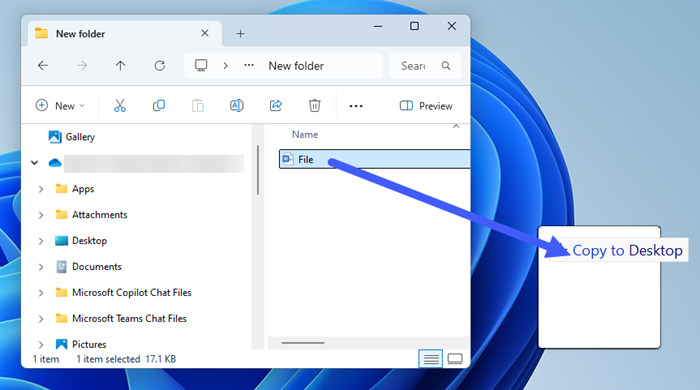Refresh the folder view

(x=159, y=66)
